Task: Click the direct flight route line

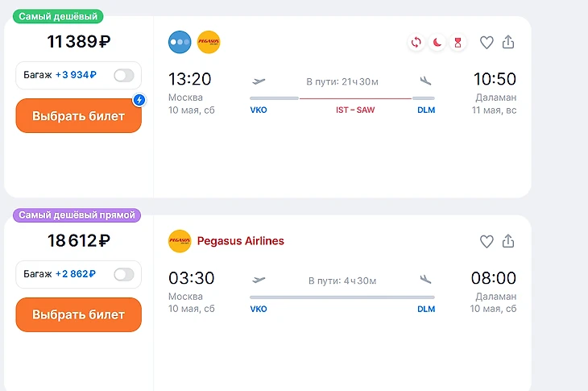Action: (x=342, y=297)
